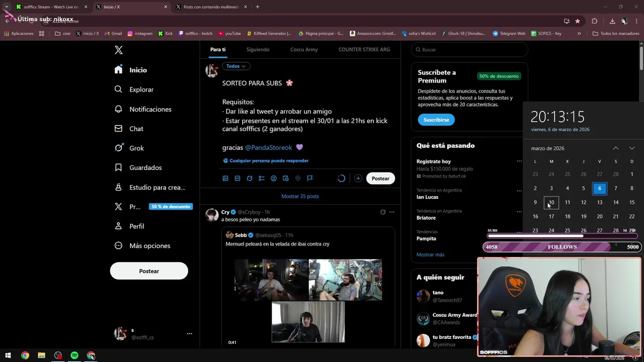Open Perfil in the sidebar
This screenshot has height=362, width=644.
pos(129,226)
